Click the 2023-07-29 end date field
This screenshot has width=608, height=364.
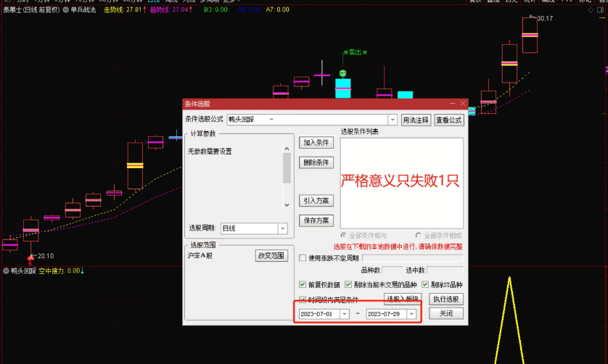387,314
